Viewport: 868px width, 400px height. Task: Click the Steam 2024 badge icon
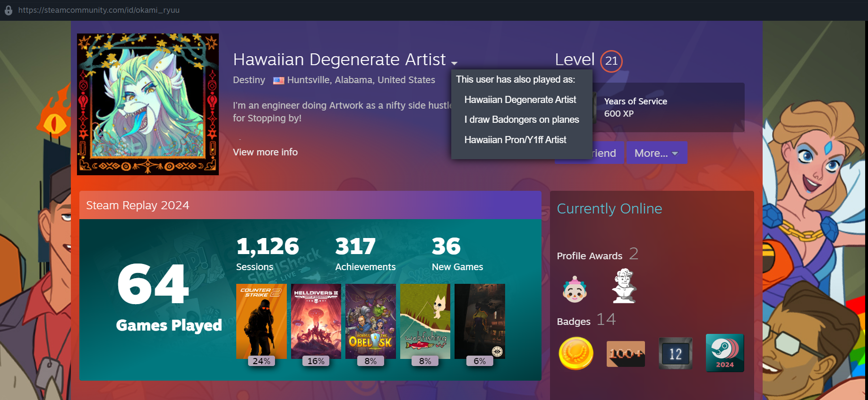click(x=725, y=353)
